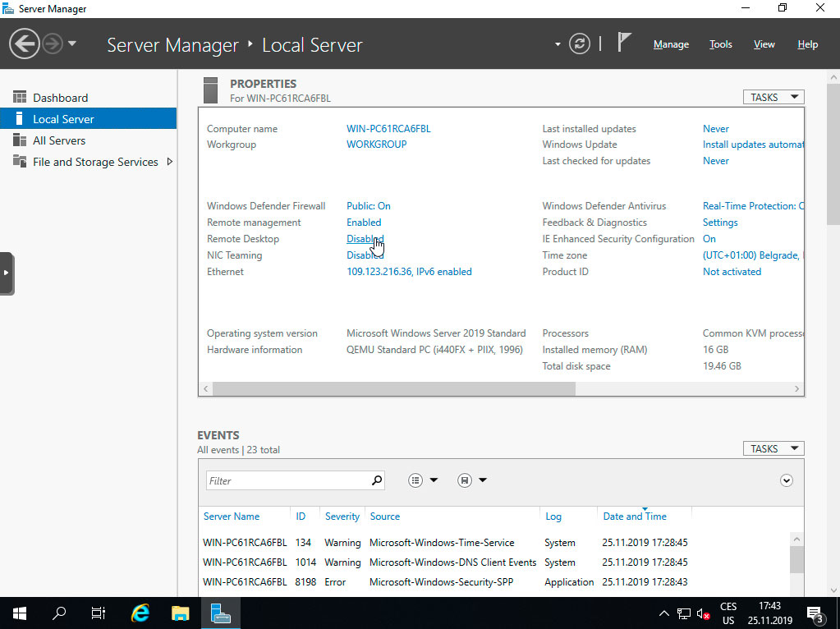Open the Events TASKS dropdown
This screenshot has height=629, width=840.
coord(772,448)
